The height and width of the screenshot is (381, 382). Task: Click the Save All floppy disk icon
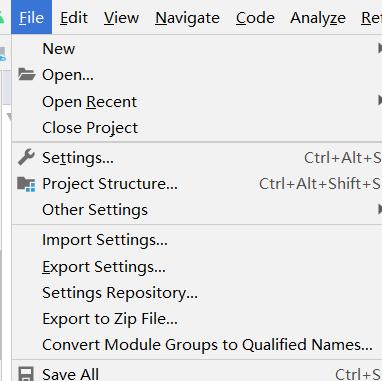(26, 374)
